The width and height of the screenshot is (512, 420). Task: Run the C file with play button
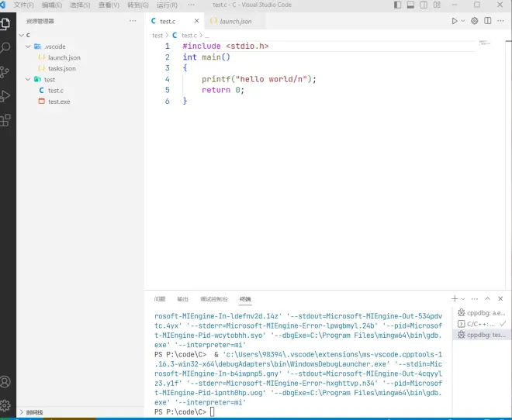(x=455, y=21)
